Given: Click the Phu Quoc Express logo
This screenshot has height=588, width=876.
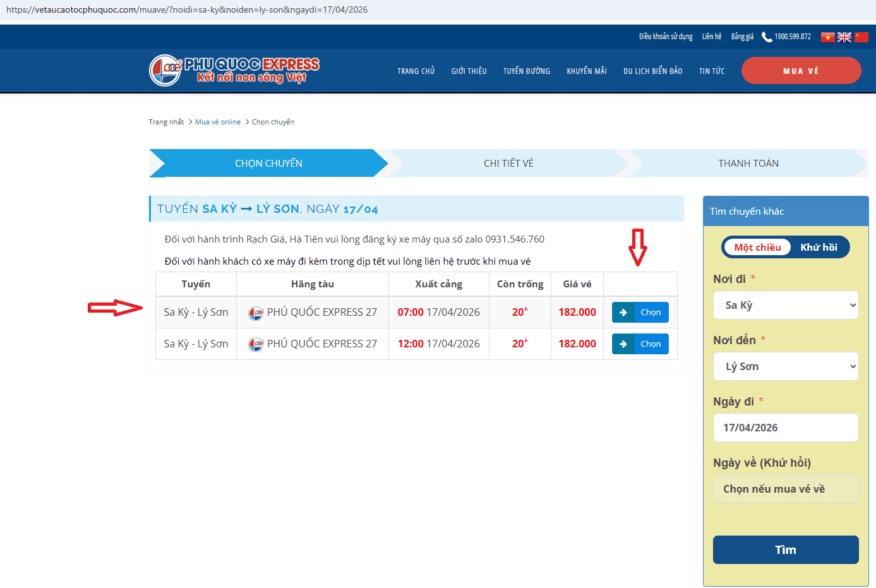Looking at the screenshot, I should coord(234,70).
